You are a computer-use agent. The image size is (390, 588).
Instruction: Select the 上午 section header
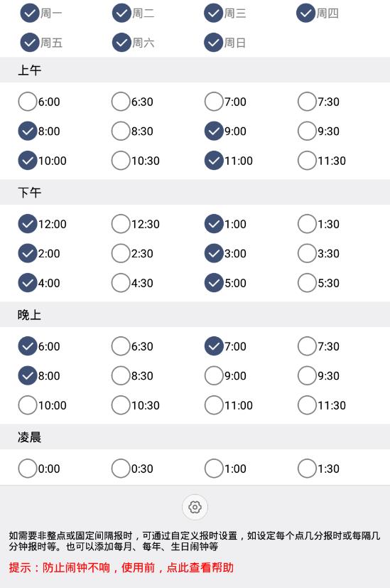point(195,70)
